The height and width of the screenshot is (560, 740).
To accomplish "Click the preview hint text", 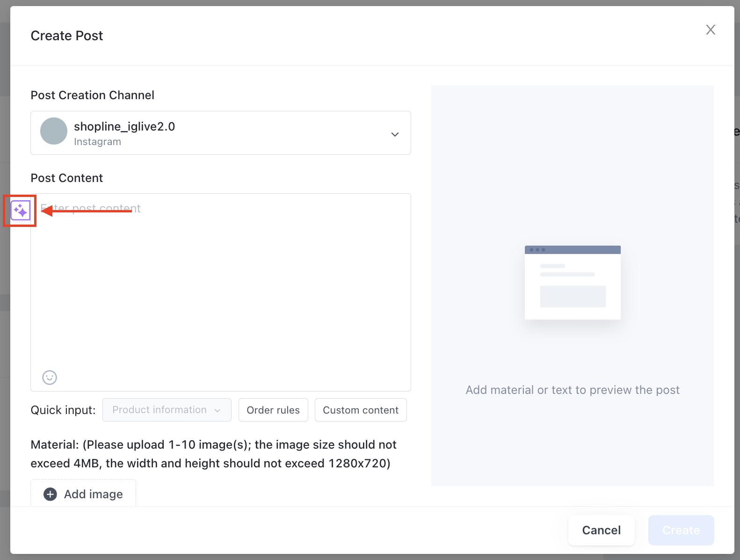I will click(573, 390).
